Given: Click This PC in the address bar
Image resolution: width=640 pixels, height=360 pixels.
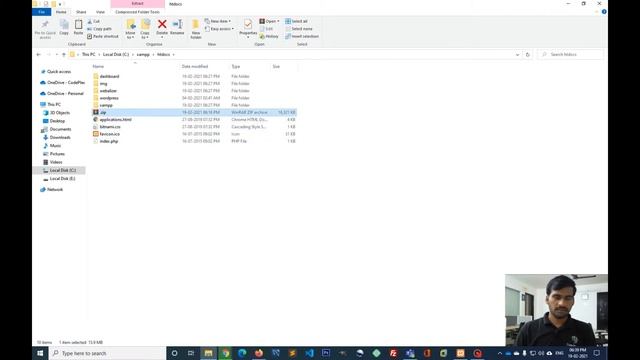Looking at the screenshot, I should click(89, 54).
